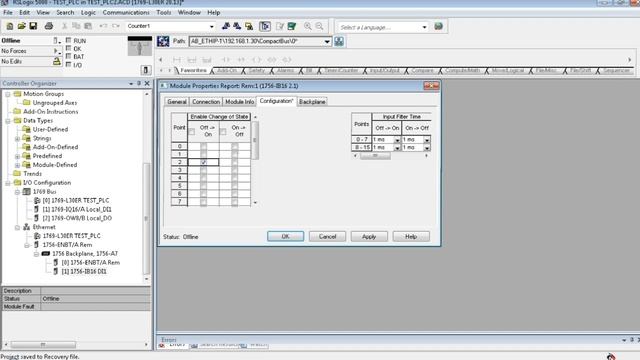Click the Copy icon in toolbar
The image size is (640, 360).
tap(76, 26)
